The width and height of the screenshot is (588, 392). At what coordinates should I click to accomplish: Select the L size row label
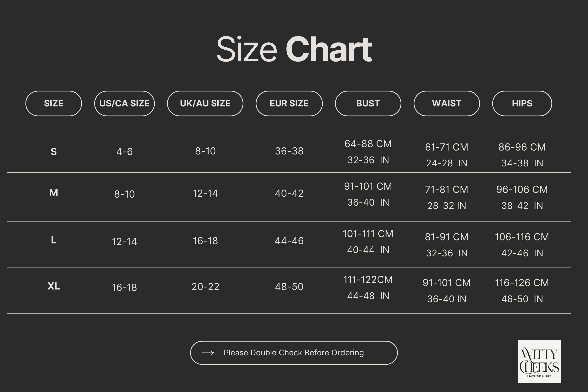[54, 240]
